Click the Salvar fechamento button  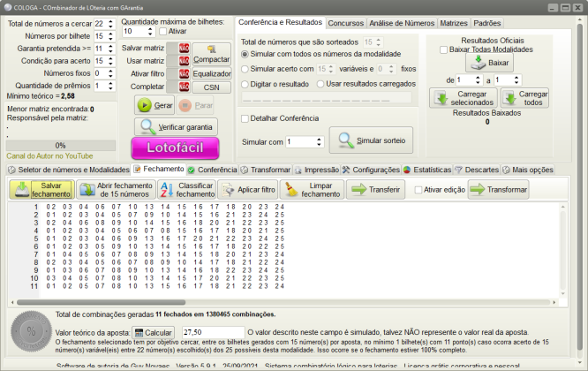(41, 188)
